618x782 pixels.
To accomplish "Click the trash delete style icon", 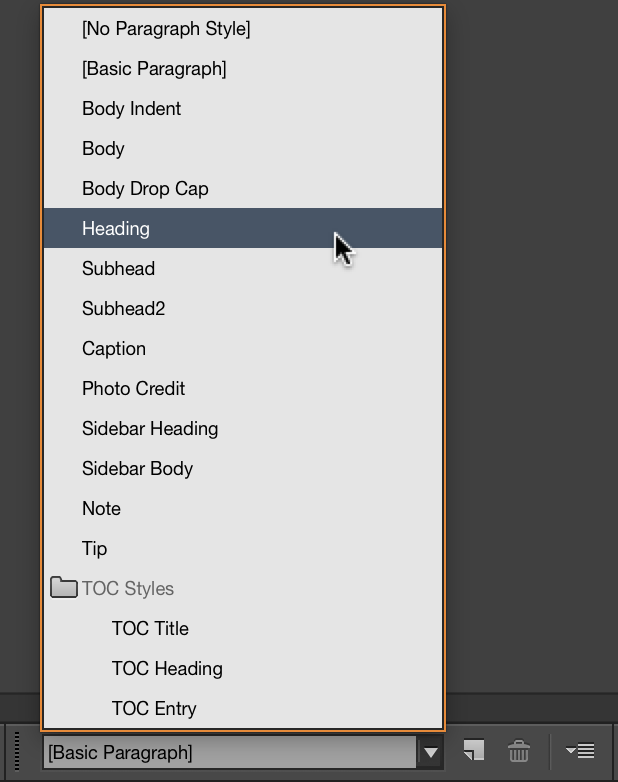I will (518, 751).
